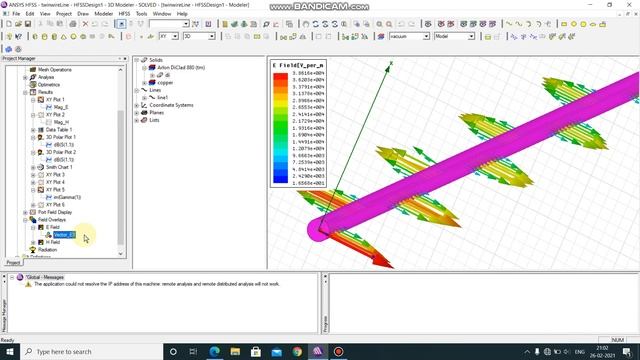The height and width of the screenshot is (360, 640).
Task: Click Project Manager scrollbar down arrow
Action: [x=120, y=253]
